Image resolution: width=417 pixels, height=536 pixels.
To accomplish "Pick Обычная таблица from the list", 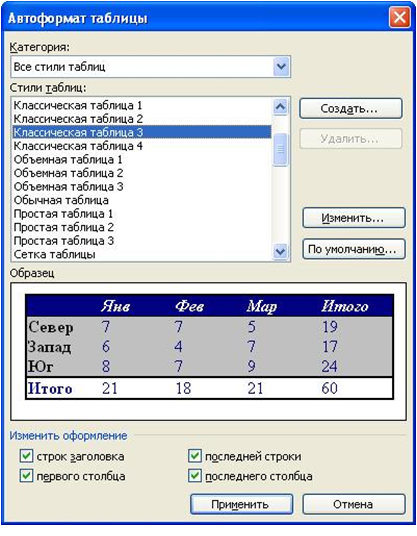I will (61, 200).
